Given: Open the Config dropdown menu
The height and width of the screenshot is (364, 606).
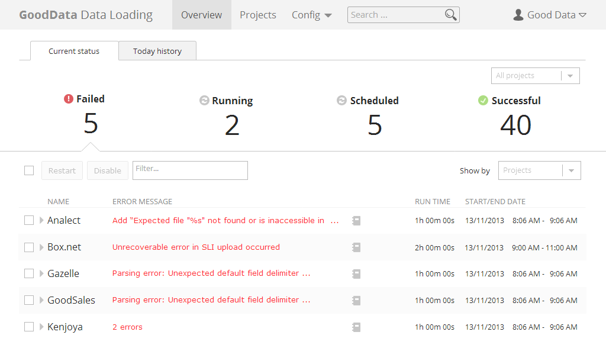Looking at the screenshot, I should (x=311, y=15).
